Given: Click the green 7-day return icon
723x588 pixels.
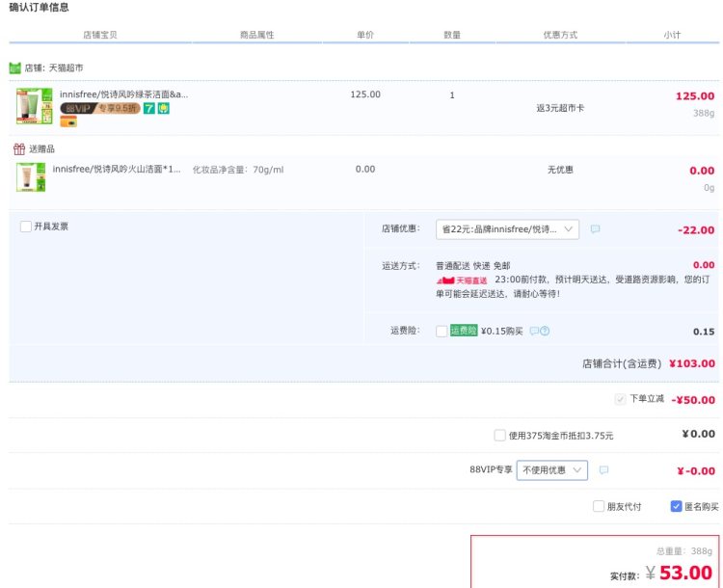Looking at the screenshot, I should (x=148, y=108).
